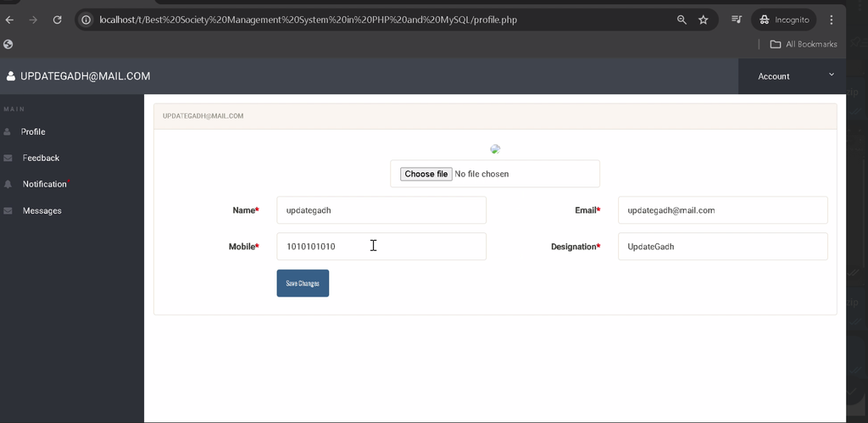
Task: Click the Email input field
Action: point(722,210)
